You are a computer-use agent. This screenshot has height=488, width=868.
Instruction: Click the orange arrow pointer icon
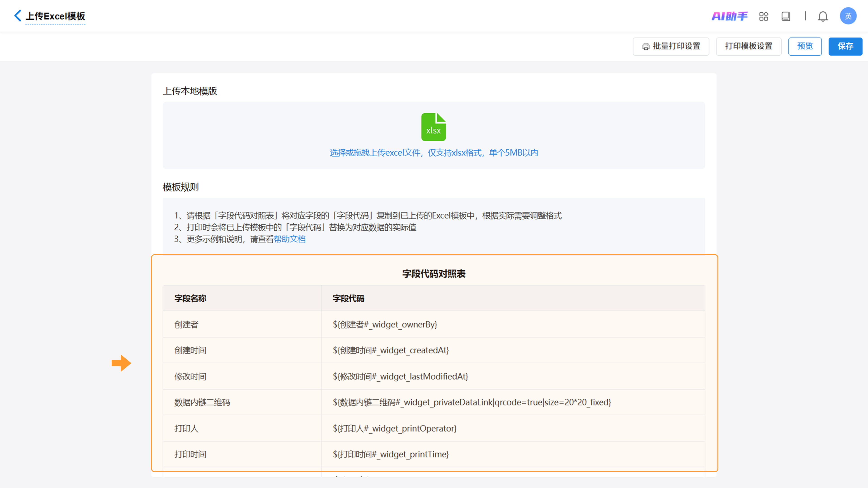121,363
